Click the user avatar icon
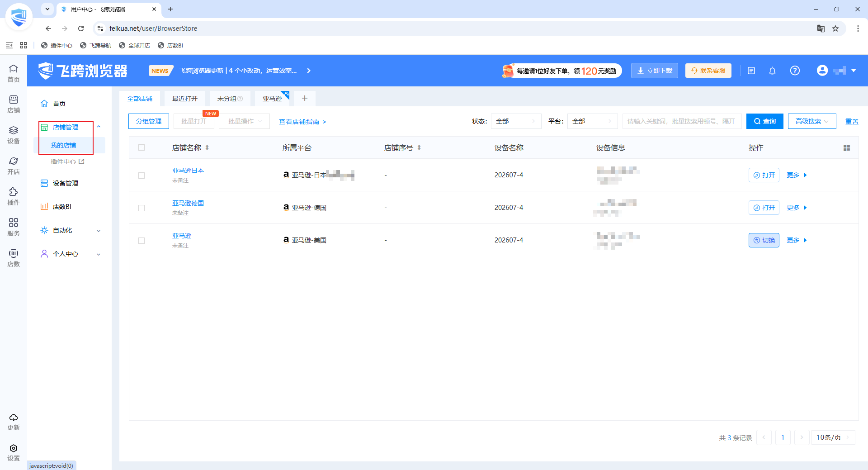Screen dimensions: 868x470 point(822,71)
